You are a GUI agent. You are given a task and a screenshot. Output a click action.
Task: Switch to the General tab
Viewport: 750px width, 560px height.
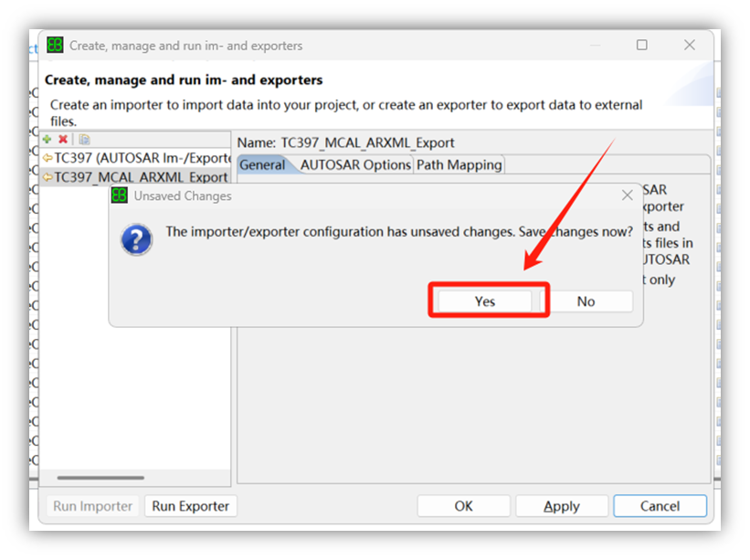tap(262, 165)
